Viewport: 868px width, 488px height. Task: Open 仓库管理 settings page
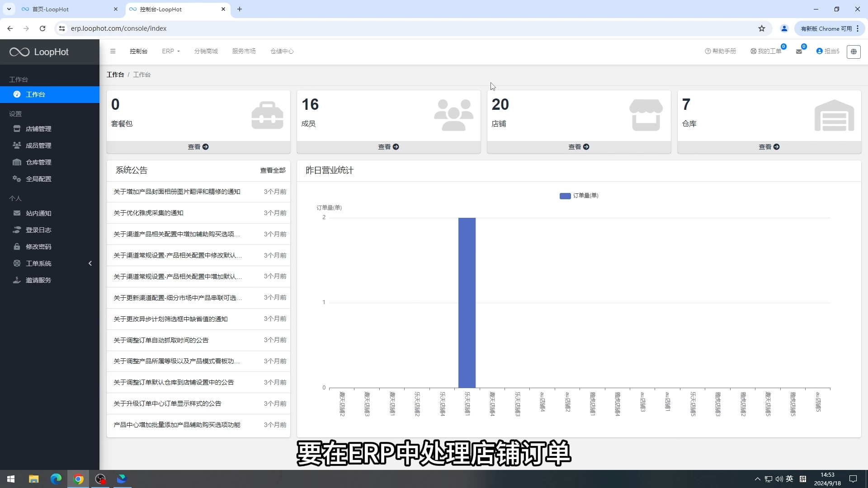click(x=38, y=162)
